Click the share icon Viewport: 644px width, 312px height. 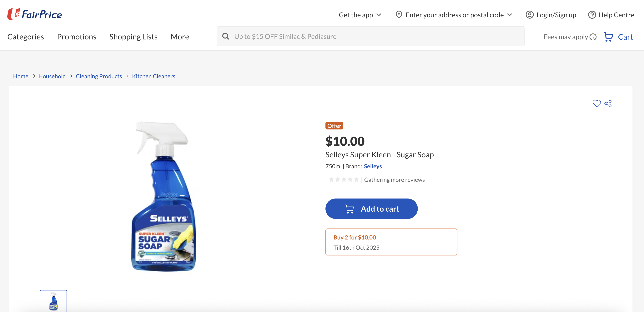608,103
